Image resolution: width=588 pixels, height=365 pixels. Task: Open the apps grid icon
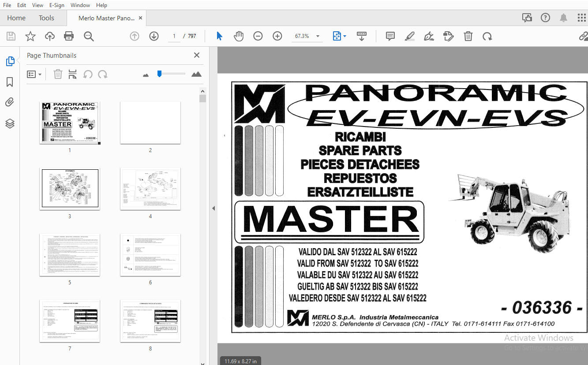581,18
